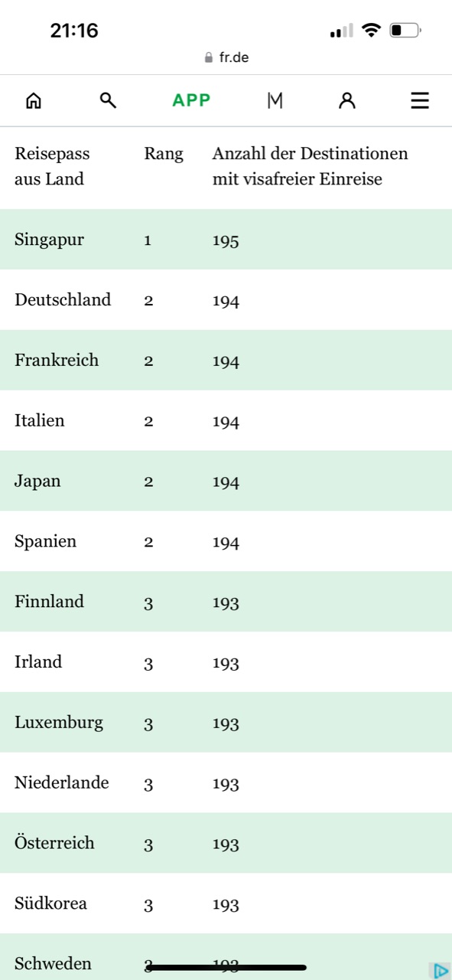The width and height of the screenshot is (452, 980).
Task: Tap the home indicator bar at bottom
Action: (226, 968)
